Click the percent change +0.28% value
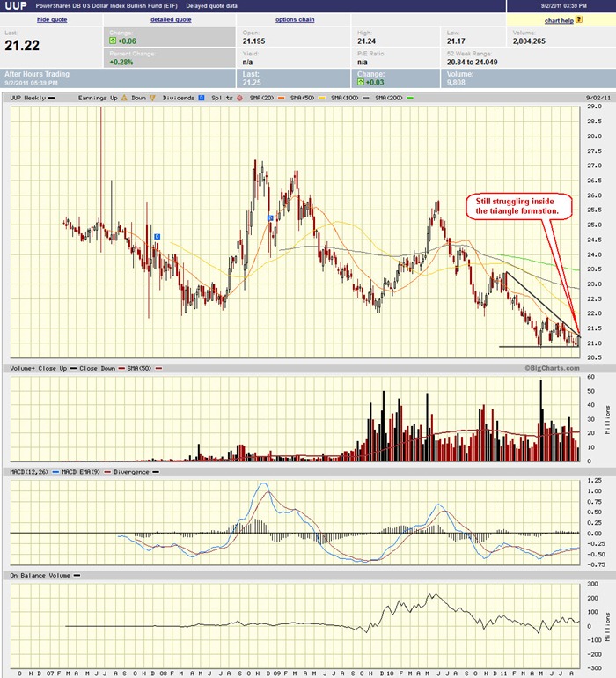 tap(121, 62)
